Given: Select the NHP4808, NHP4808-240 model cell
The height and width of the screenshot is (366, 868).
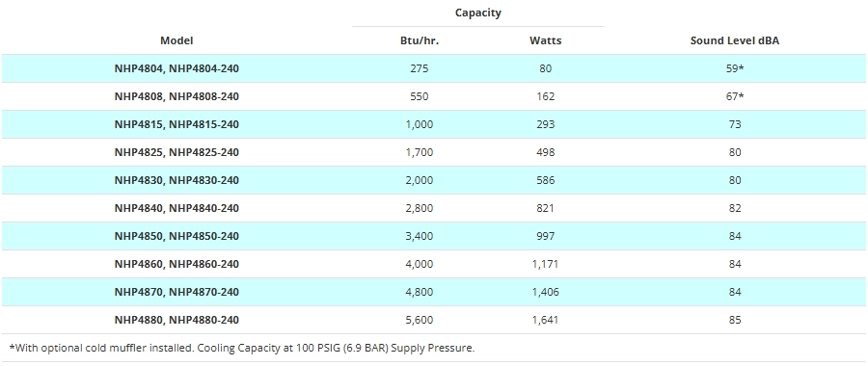Looking at the screenshot, I should pos(176,96).
